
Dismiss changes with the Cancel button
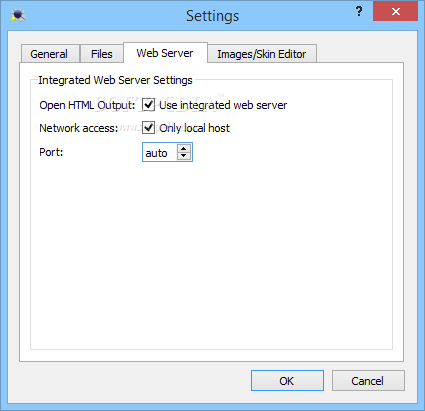click(368, 380)
